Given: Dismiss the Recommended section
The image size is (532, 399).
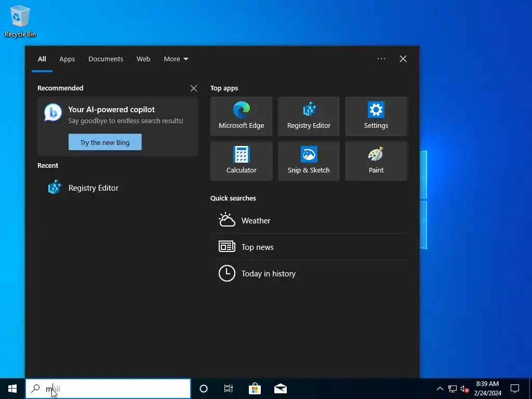Looking at the screenshot, I should click(x=194, y=88).
